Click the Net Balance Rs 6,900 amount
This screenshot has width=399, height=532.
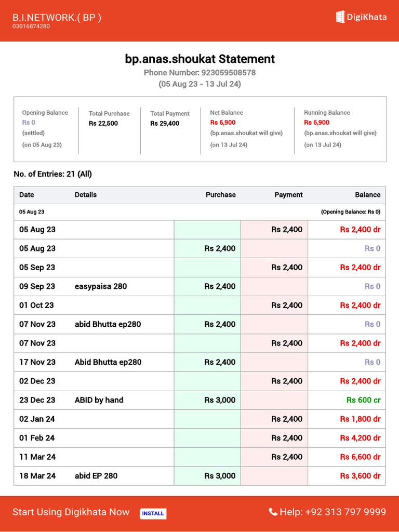click(223, 123)
